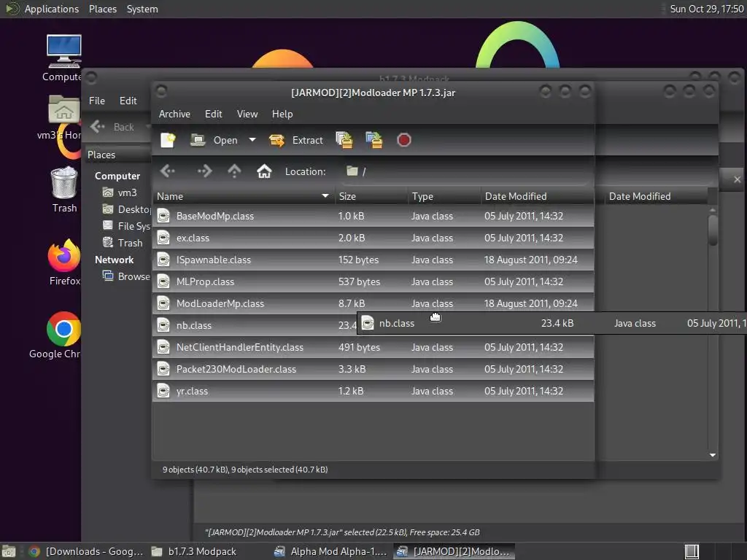Open Edit menu in b1.7.3 Modpack window
This screenshot has height=560, width=747.
(128, 101)
